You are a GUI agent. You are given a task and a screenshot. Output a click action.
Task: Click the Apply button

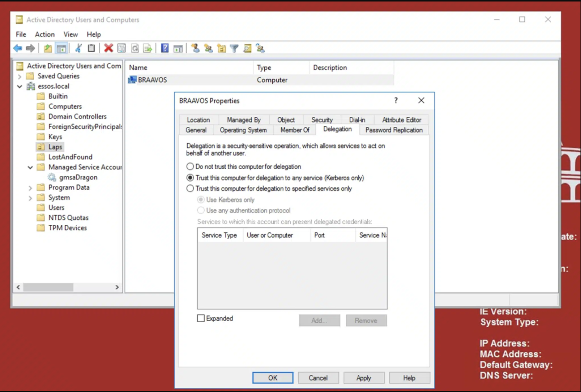point(364,378)
